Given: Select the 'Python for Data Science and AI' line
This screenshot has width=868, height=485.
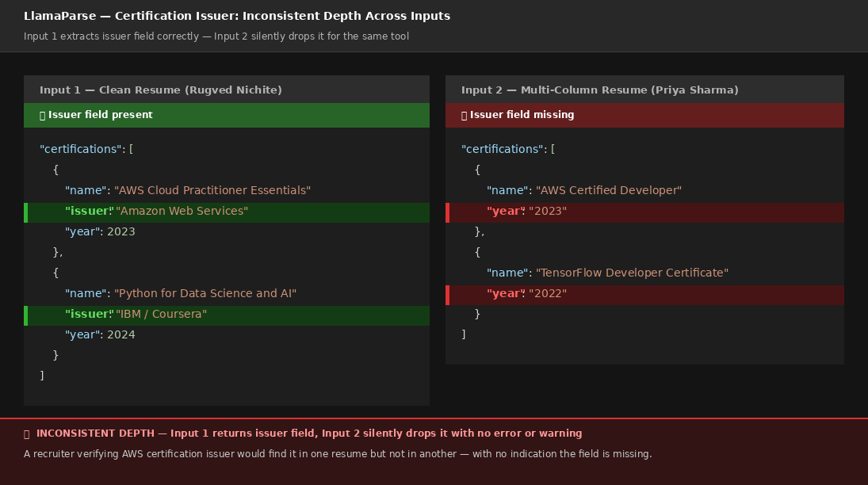Looking at the screenshot, I should click(x=181, y=293).
